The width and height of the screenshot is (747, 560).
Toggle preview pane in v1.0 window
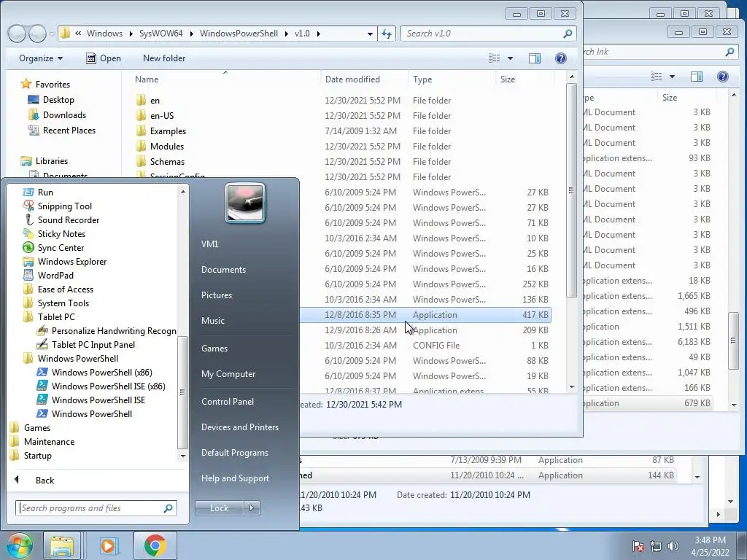(535, 58)
